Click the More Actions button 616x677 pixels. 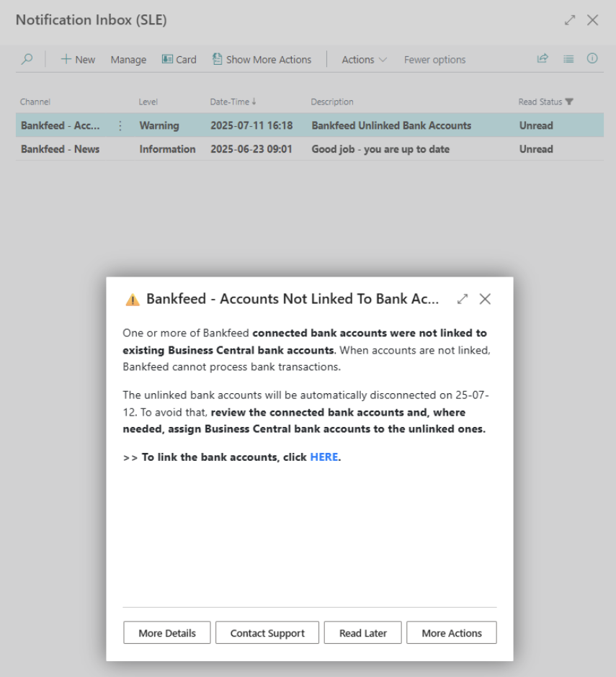point(452,633)
